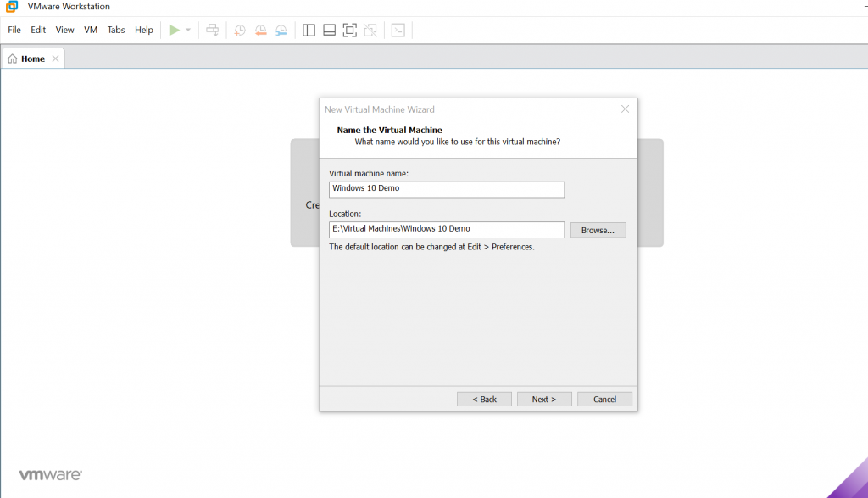Screen dimensions: 868x498
Task: Select the Virtual machine name field
Action: [x=447, y=189]
